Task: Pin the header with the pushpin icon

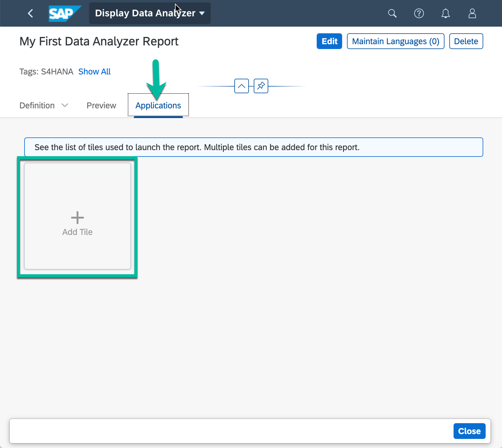Action: tap(261, 86)
